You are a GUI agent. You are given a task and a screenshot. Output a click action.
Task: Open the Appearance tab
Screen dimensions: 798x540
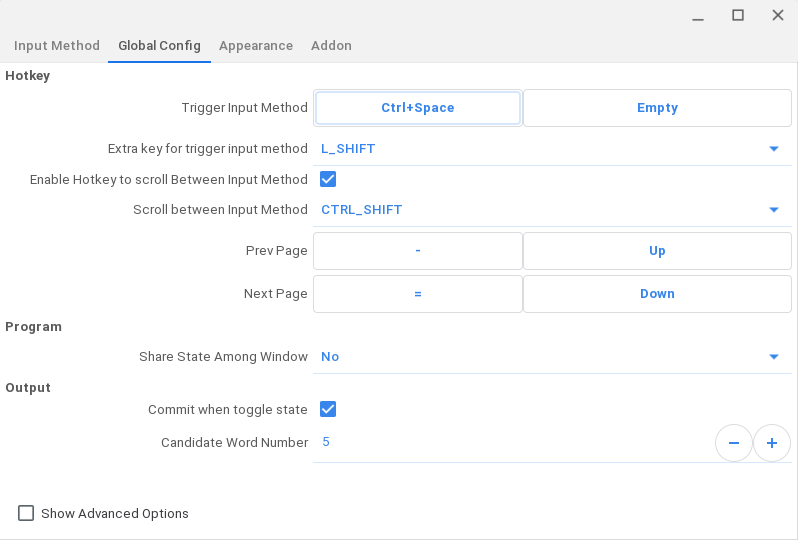[256, 46]
